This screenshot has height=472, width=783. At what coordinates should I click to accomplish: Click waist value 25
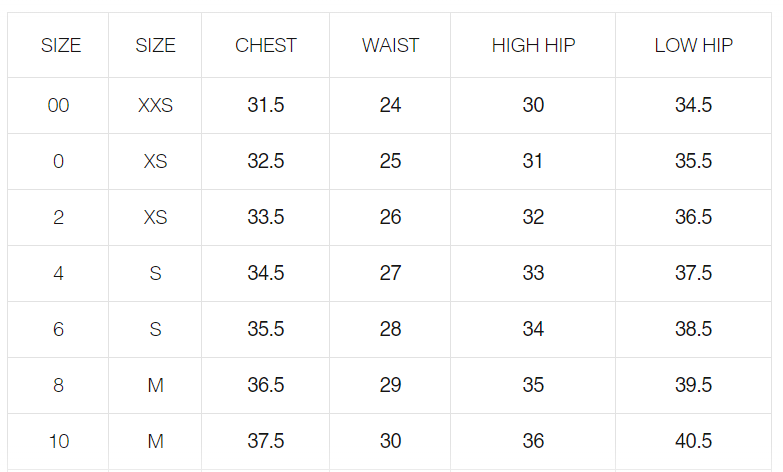pos(390,161)
